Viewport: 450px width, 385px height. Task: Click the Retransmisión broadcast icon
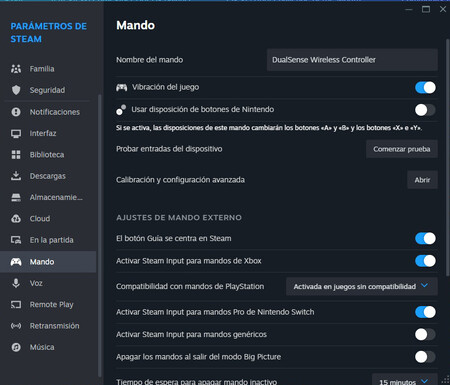(16, 326)
